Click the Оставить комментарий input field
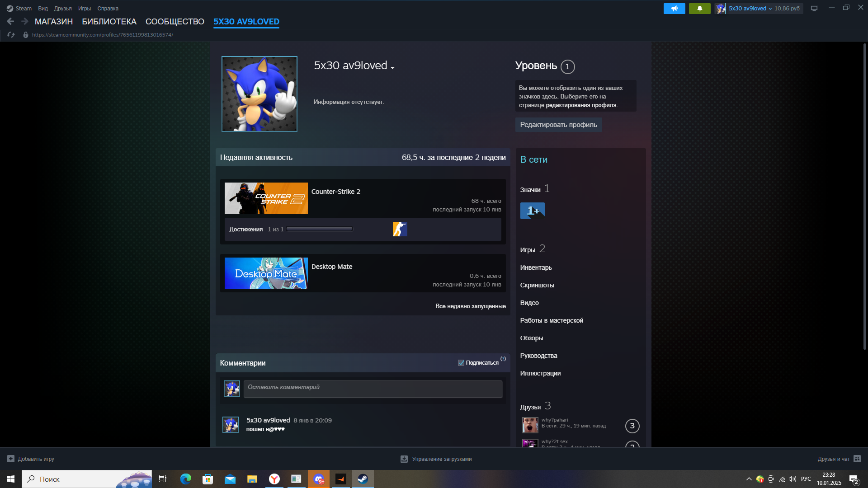This screenshot has height=488, width=868. coord(373,389)
